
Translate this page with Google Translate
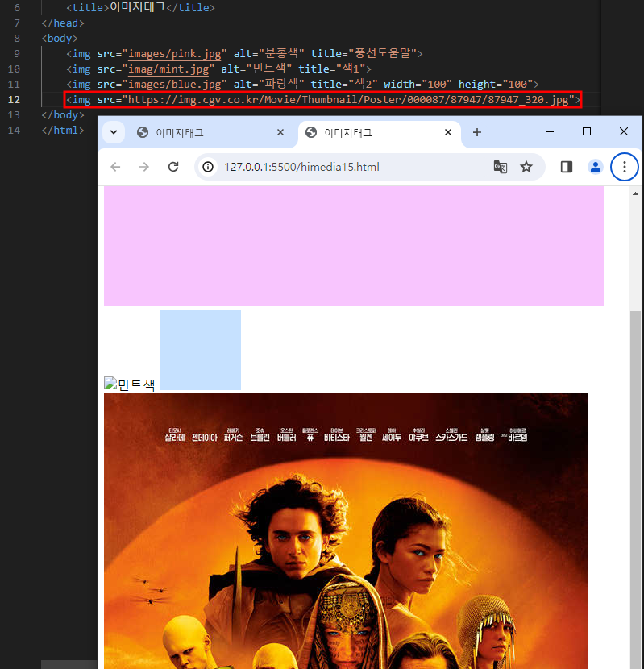click(501, 167)
